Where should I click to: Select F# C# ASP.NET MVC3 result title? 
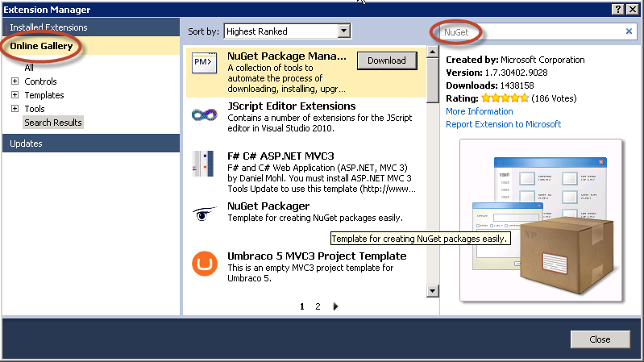pos(281,156)
